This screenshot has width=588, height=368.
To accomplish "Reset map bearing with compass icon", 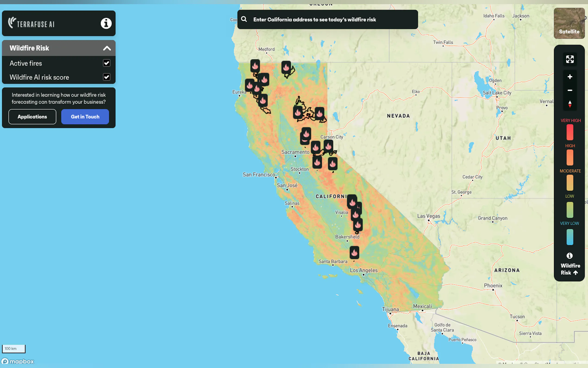I will 569,104.
